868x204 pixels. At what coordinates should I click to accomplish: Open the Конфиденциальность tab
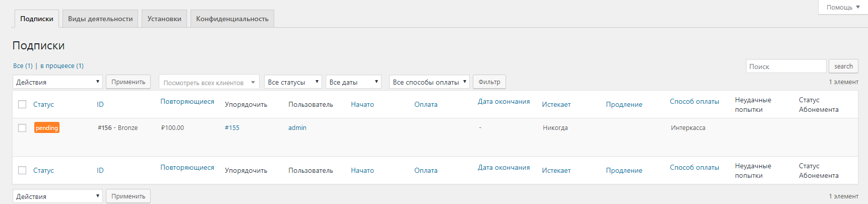click(232, 19)
